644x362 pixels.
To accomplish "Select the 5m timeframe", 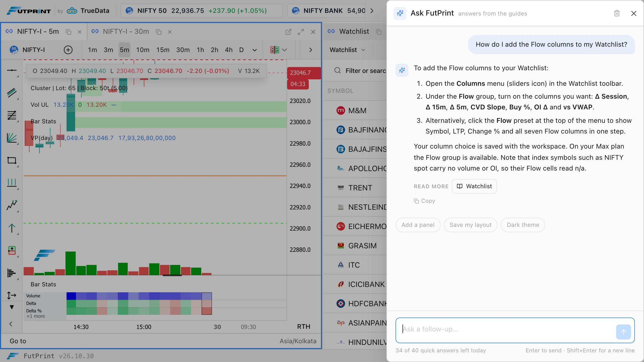I will 125,50.
